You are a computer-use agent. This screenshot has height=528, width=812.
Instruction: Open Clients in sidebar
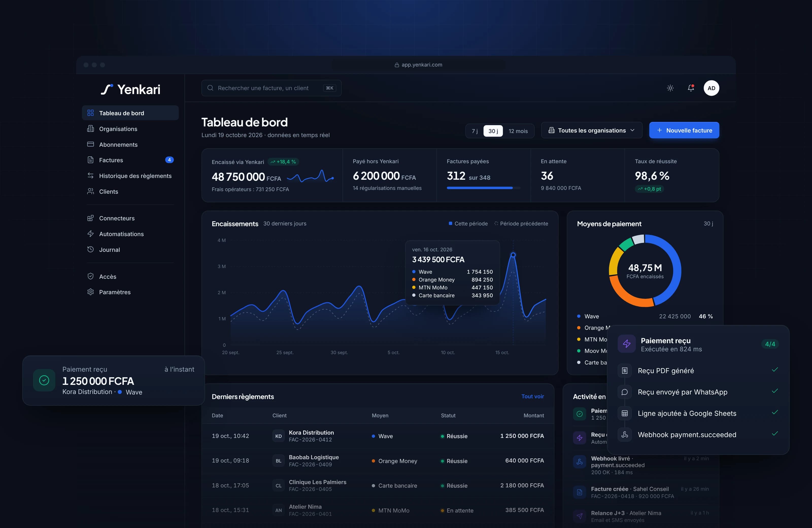click(130, 191)
